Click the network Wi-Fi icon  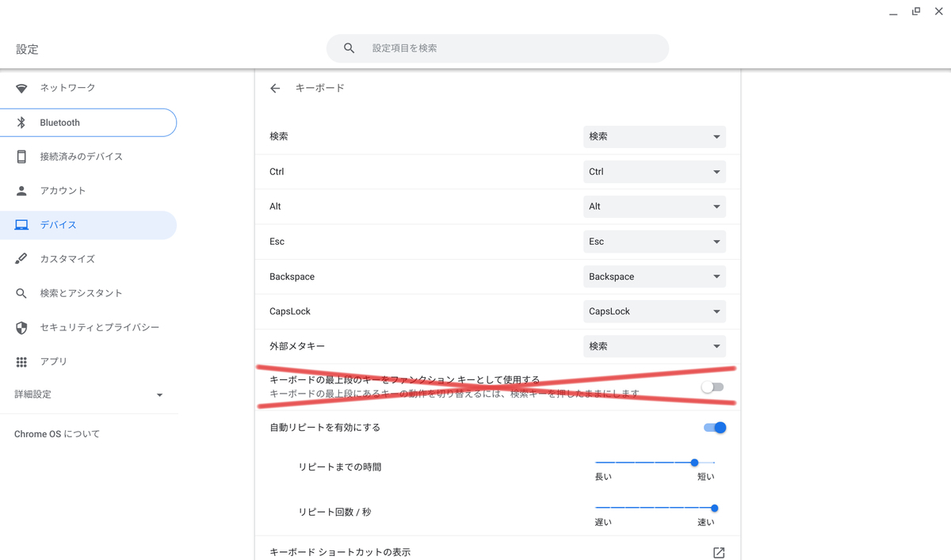(x=21, y=88)
